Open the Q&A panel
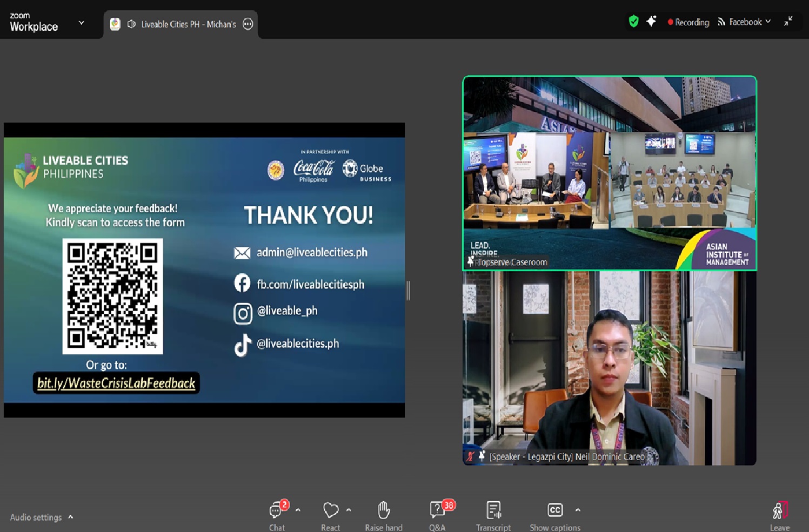The height and width of the screenshot is (532, 809). pos(437,516)
